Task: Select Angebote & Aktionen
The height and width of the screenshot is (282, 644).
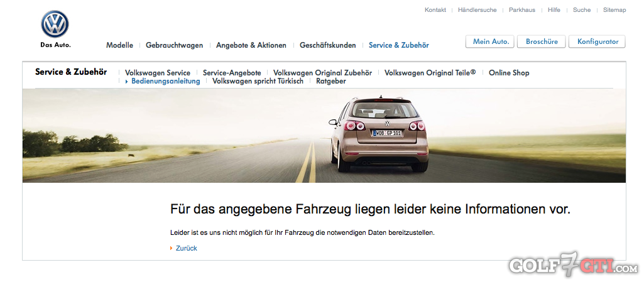Action: (251, 45)
